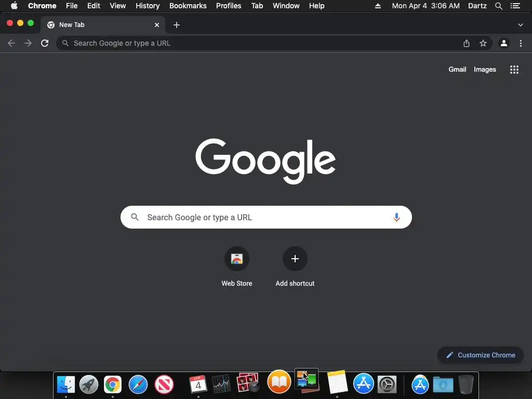Launch Launchpad from the dock
532x399 pixels.
click(x=89, y=384)
